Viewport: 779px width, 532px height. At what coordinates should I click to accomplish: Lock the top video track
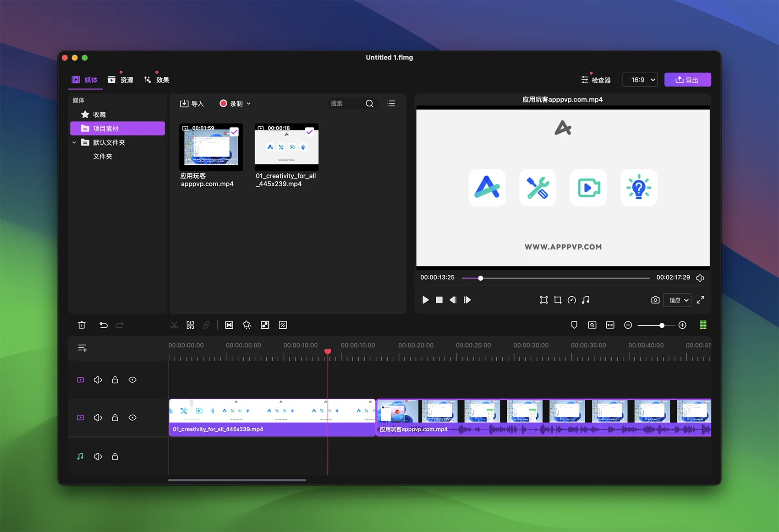click(x=115, y=380)
